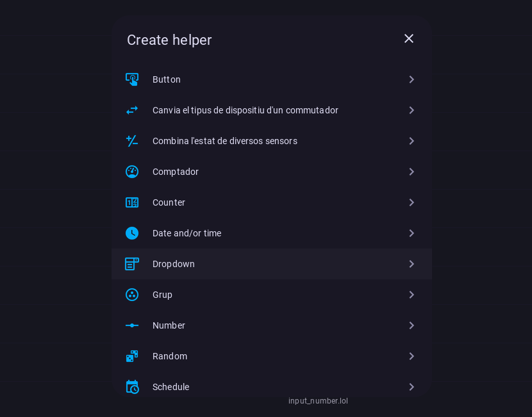Open the Counter chevron arrow
This screenshot has height=417, width=532.
pyautogui.click(x=411, y=202)
